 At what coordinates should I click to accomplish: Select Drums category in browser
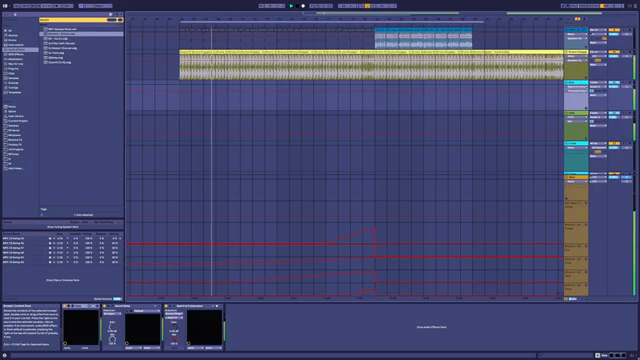13,40
